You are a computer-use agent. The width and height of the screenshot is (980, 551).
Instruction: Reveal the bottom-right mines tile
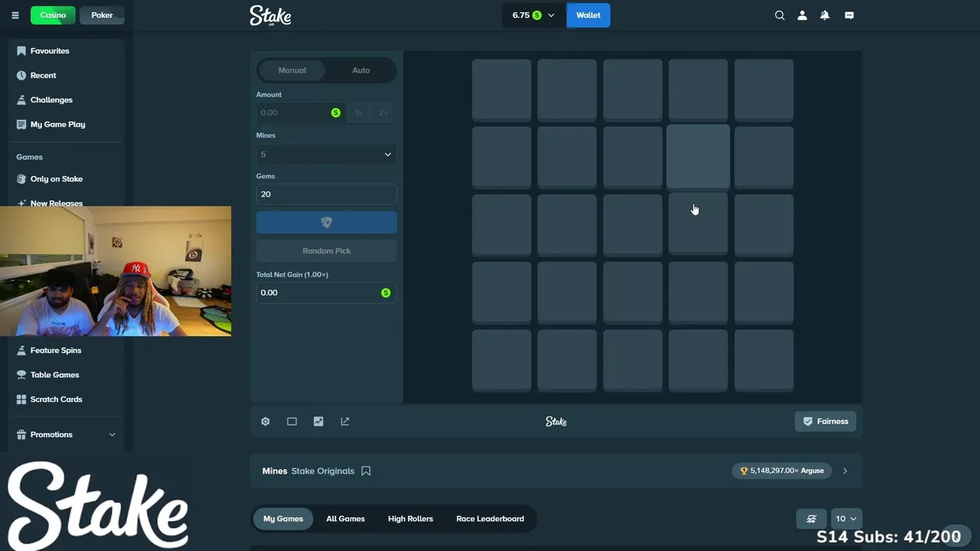point(764,360)
